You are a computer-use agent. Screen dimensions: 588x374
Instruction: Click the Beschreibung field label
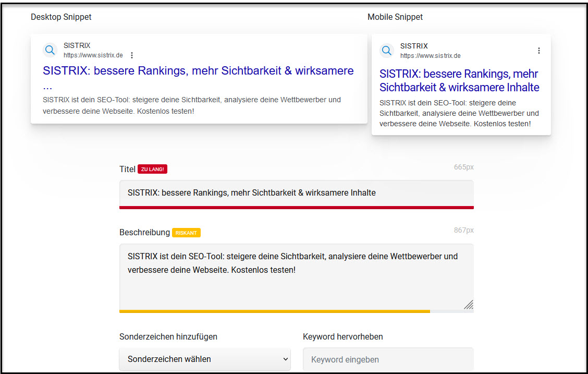144,232
